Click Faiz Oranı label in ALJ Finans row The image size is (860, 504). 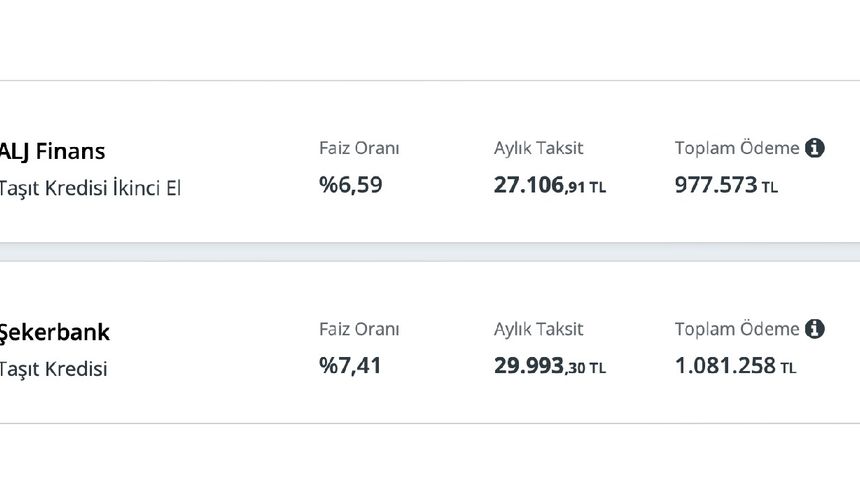[359, 148]
